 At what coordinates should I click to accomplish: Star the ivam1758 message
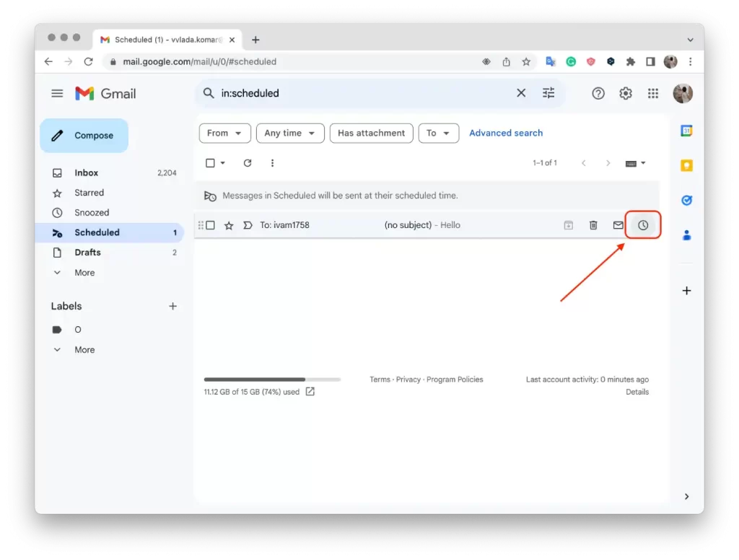[x=229, y=225]
